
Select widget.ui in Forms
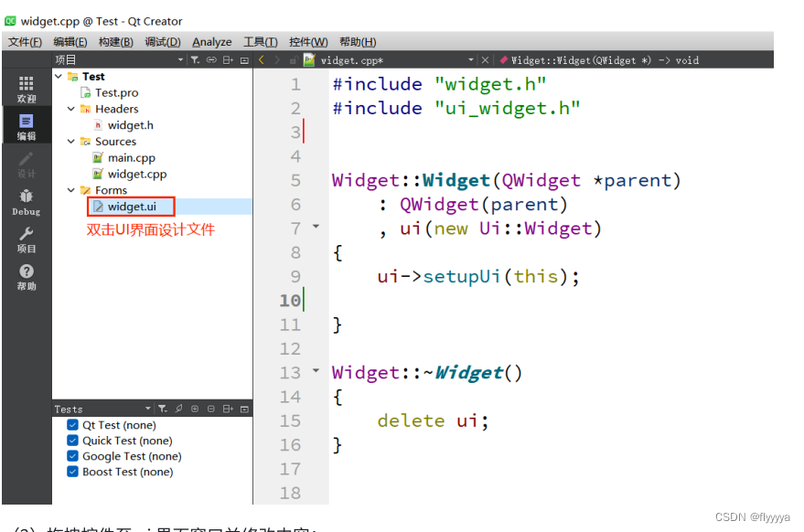point(132,207)
